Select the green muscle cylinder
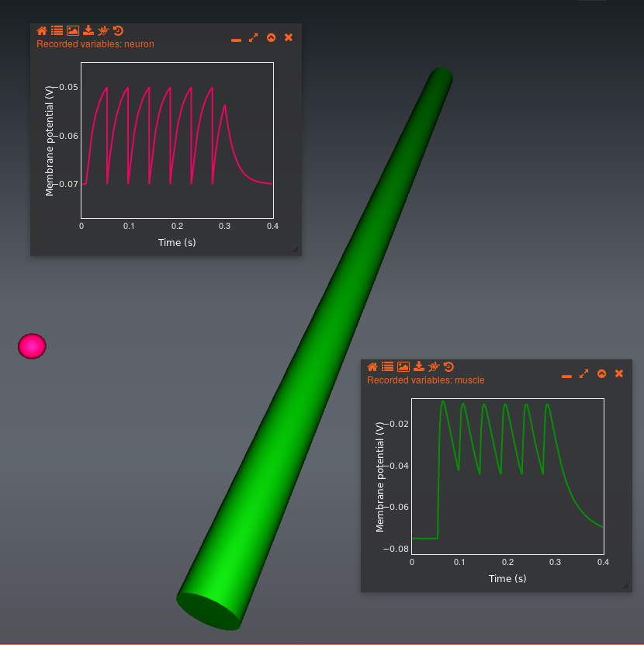 [310, 349]
